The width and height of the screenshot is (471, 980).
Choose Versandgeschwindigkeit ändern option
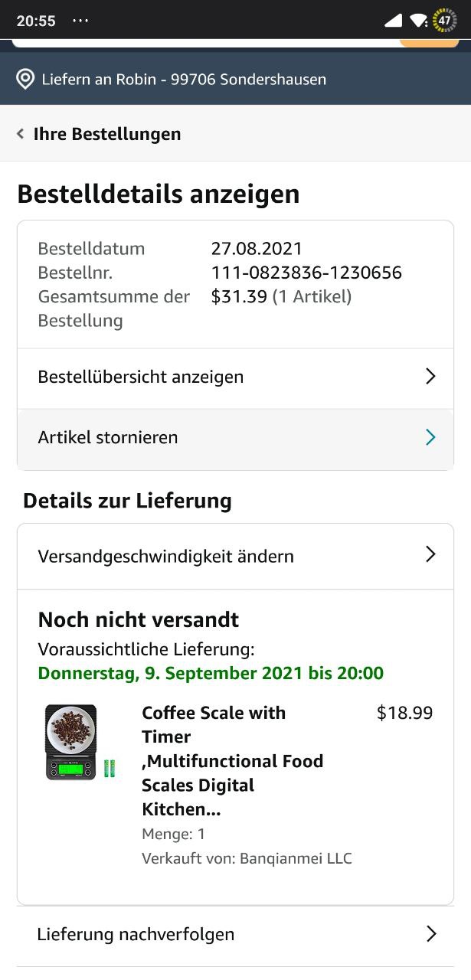[x=235, y=556]
